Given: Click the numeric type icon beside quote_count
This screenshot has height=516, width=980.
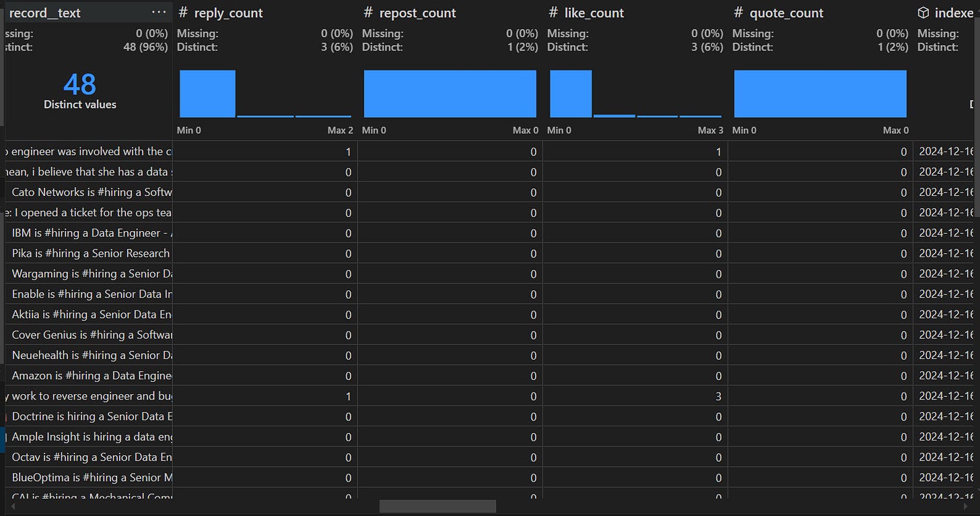Looking at the screenshot, I should 738,12.
